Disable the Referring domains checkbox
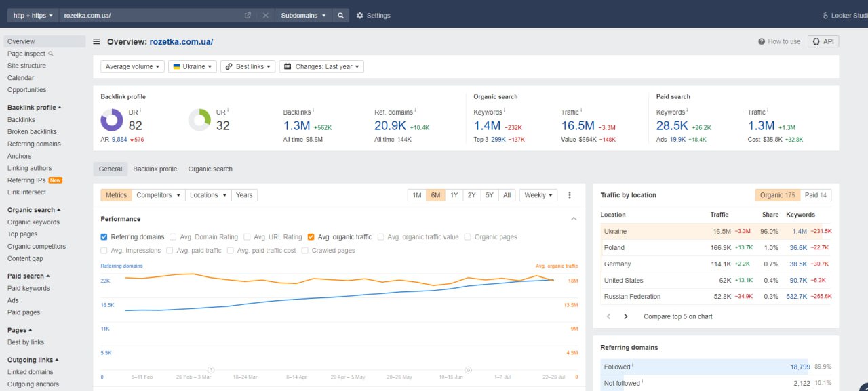The image size is (868, 391). click(104, 236)
